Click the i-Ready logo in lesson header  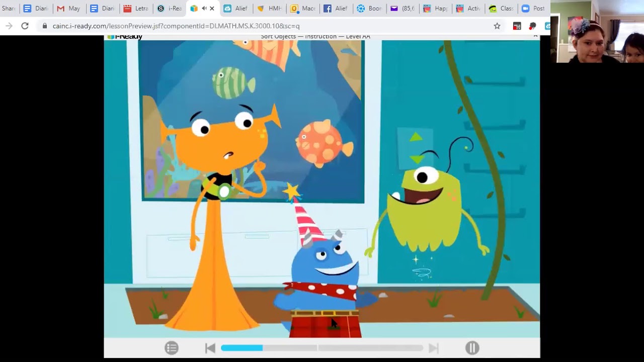(x=125, y=36)
